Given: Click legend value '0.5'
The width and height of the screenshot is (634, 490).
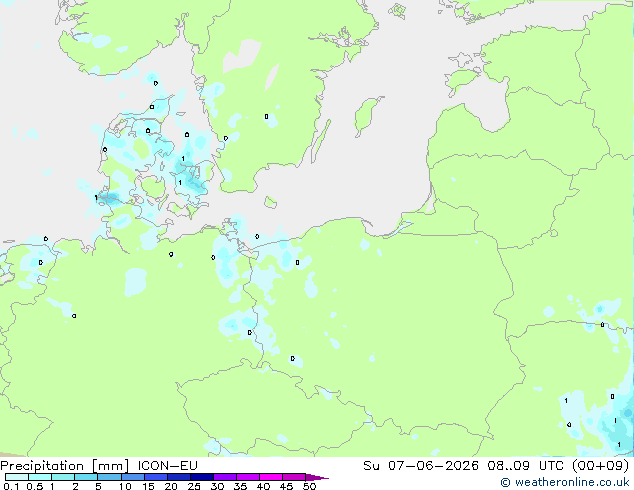Looking at the screenshot, I should click(34, 486).
